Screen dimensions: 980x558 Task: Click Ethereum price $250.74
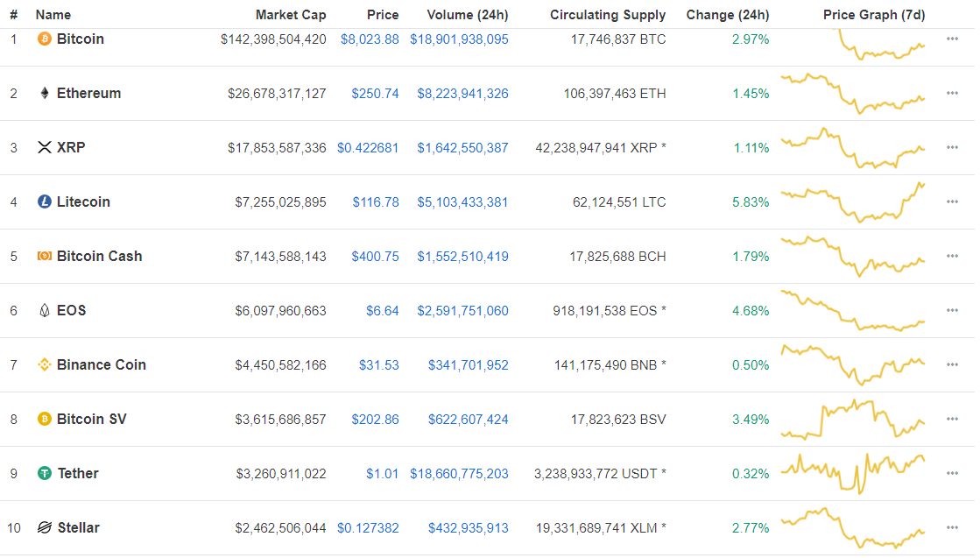pyautogui.click(x=375, y=94)
